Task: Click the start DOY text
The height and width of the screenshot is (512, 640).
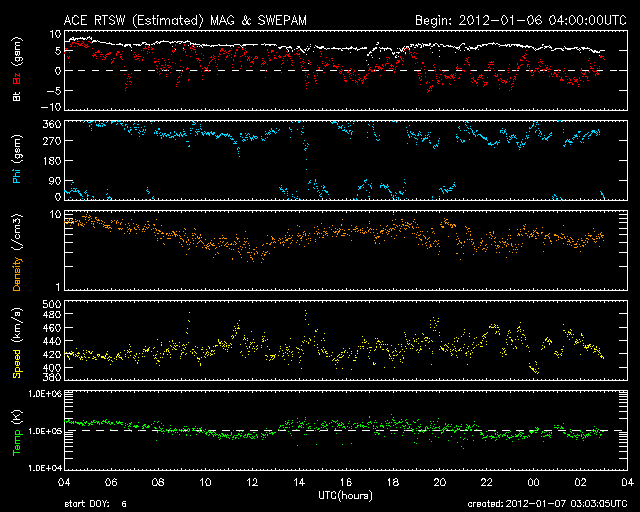Action: (96, 505)
